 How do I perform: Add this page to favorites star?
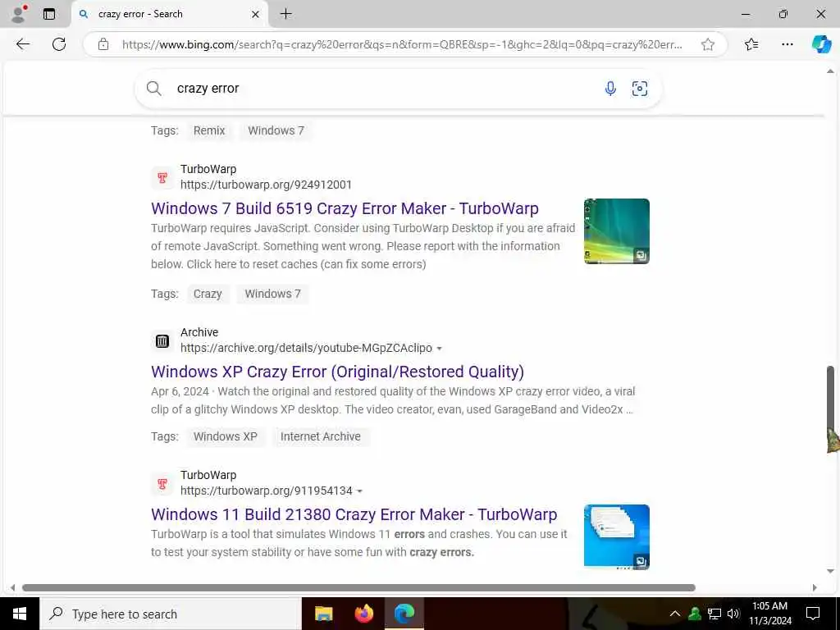(708, 44)
